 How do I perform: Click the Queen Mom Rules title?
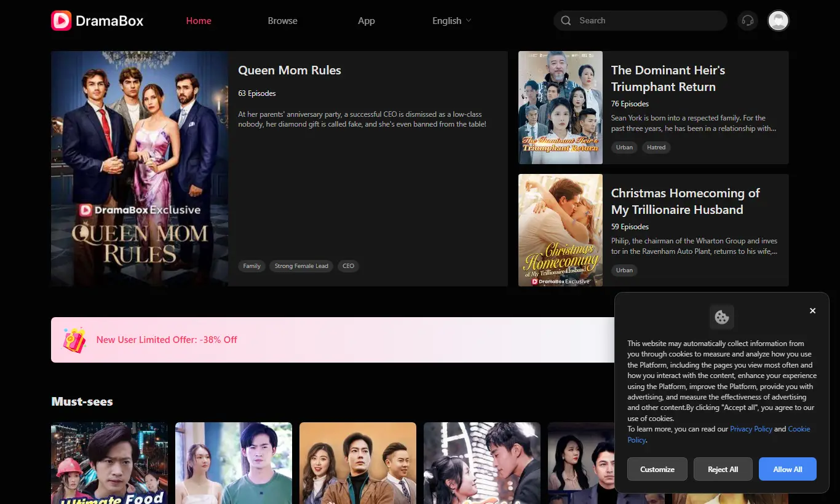point(290,70)
